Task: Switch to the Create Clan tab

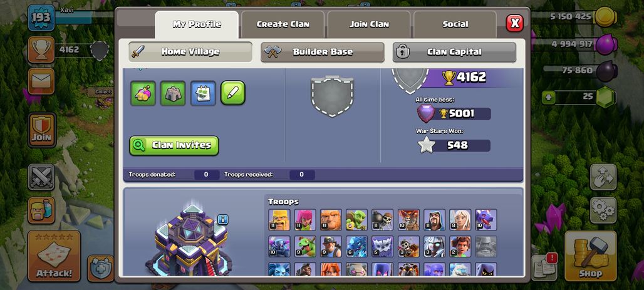Action: (283, 24)
